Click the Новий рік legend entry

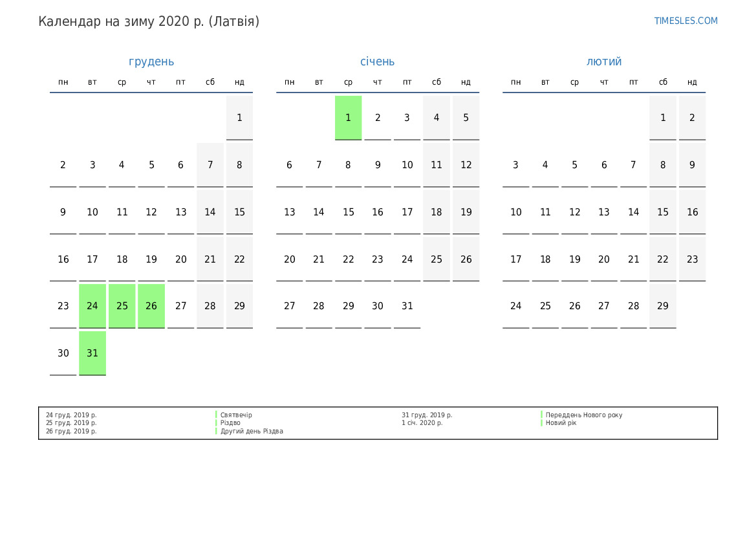(561, 423)
